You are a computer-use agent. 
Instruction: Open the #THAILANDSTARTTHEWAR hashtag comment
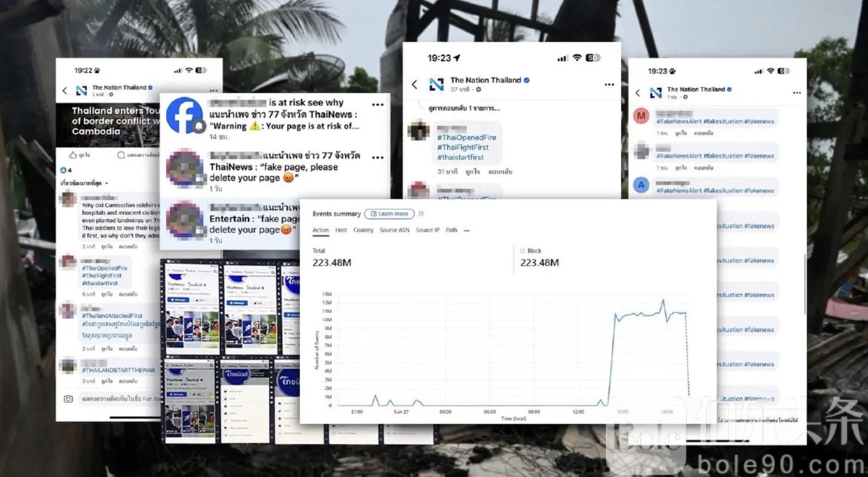click(x=118, y=370)
